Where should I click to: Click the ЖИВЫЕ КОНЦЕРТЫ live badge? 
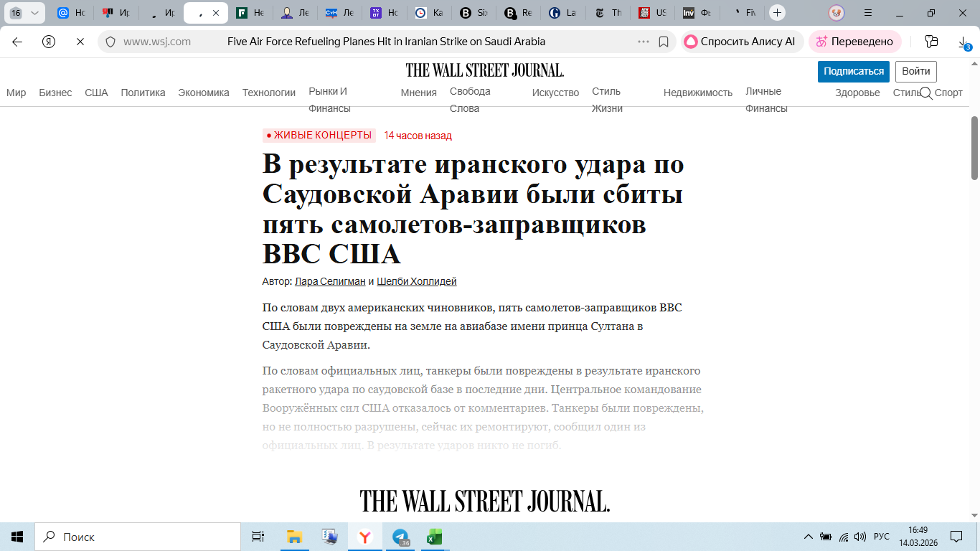click(319, 136)
